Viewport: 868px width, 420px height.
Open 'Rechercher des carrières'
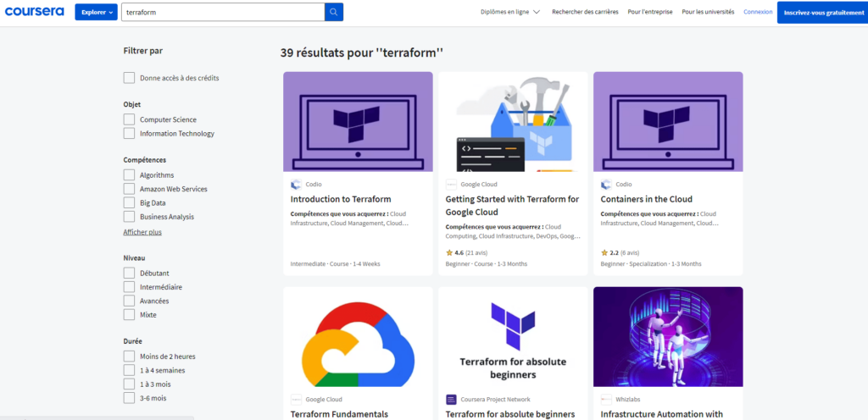(585, 12)
